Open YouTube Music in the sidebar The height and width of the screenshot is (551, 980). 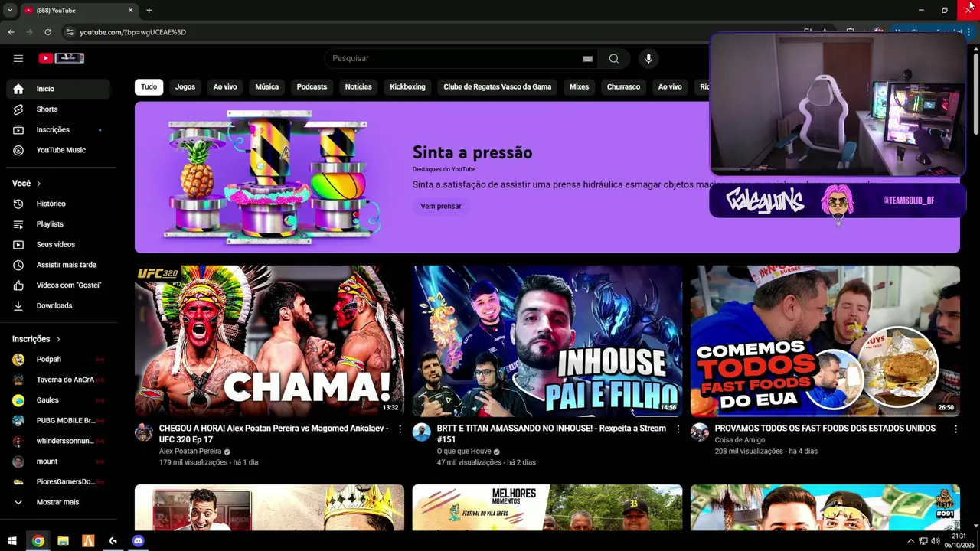[58, 150]
